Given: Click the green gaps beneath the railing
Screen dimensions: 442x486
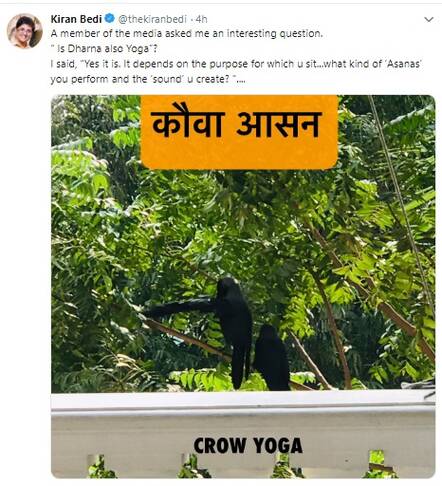Looking at the screenshot, I should tap(243, 465).
